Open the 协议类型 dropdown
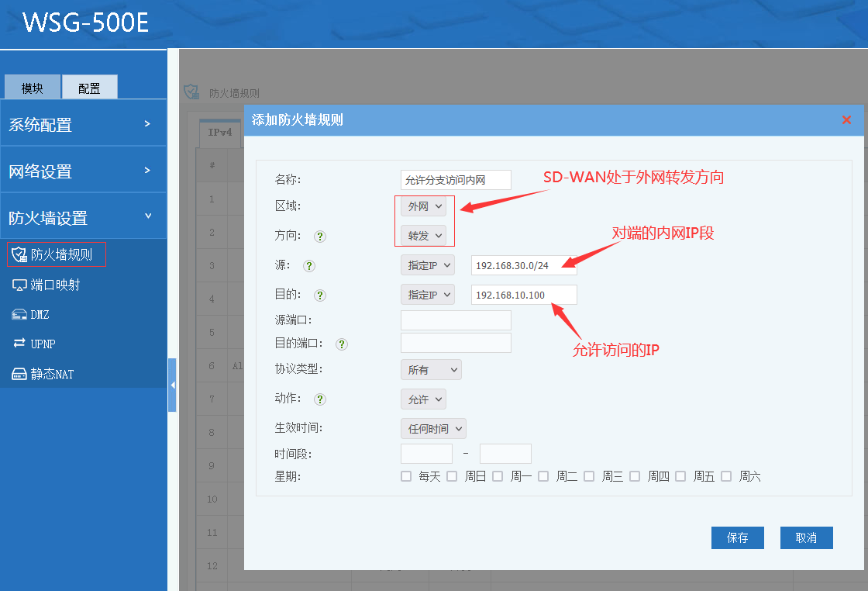The height and width of the screenshot is (591, 868). [431, 370]
